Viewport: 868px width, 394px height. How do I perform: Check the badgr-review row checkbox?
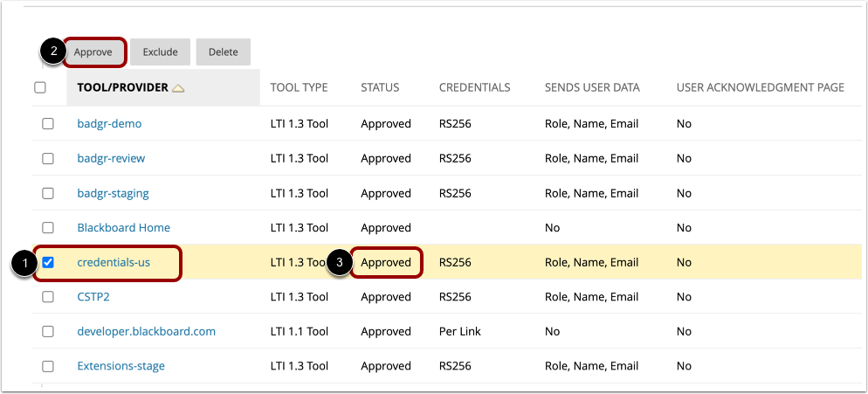pos(48,158)
